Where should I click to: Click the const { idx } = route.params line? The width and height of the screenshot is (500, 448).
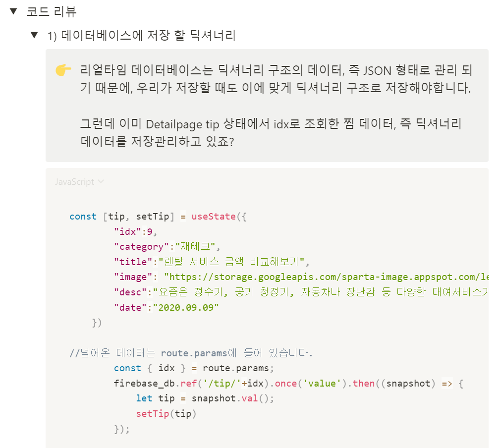click(x=194, y=368)
